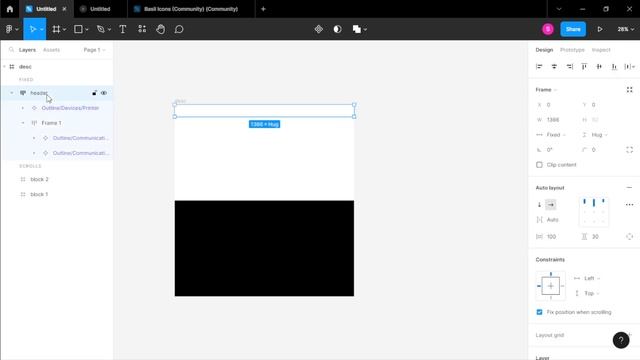Open advanced auto layout settings
This screenshot has height=360, width=640.
[629, 204]
